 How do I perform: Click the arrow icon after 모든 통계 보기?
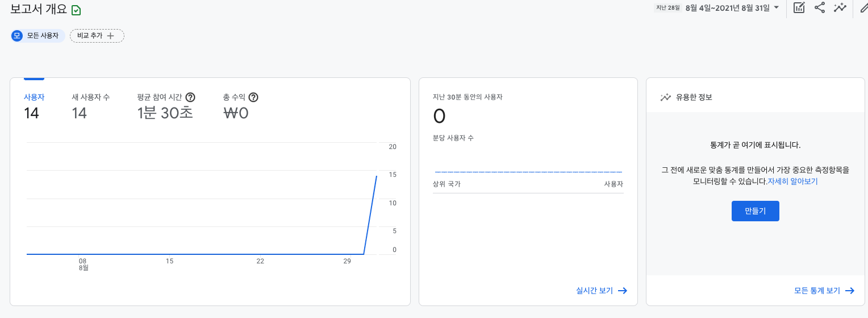point(850,291)
